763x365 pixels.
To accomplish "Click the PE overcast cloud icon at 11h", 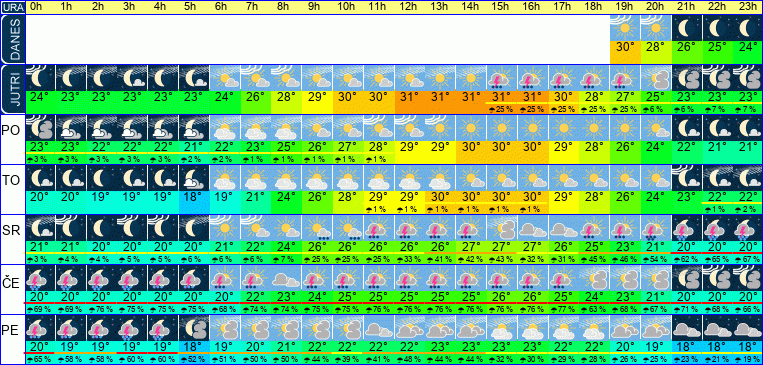I will click(x=379, y=328).
